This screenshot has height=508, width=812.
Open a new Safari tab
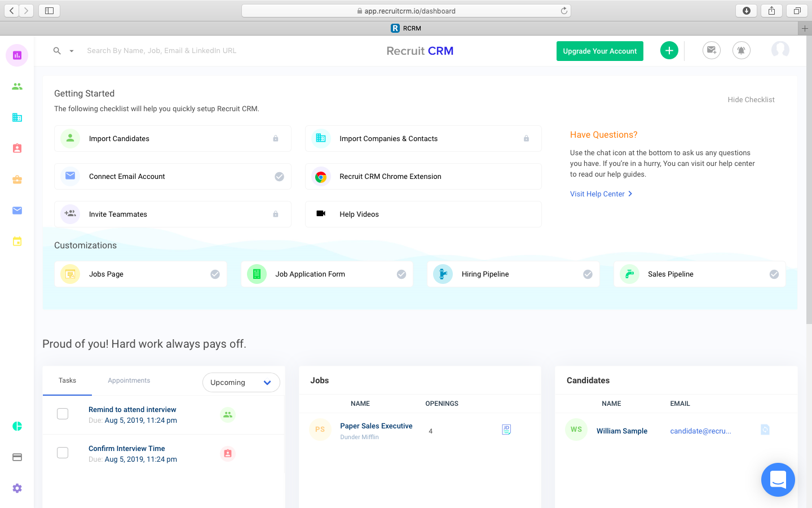pos(805,28)
